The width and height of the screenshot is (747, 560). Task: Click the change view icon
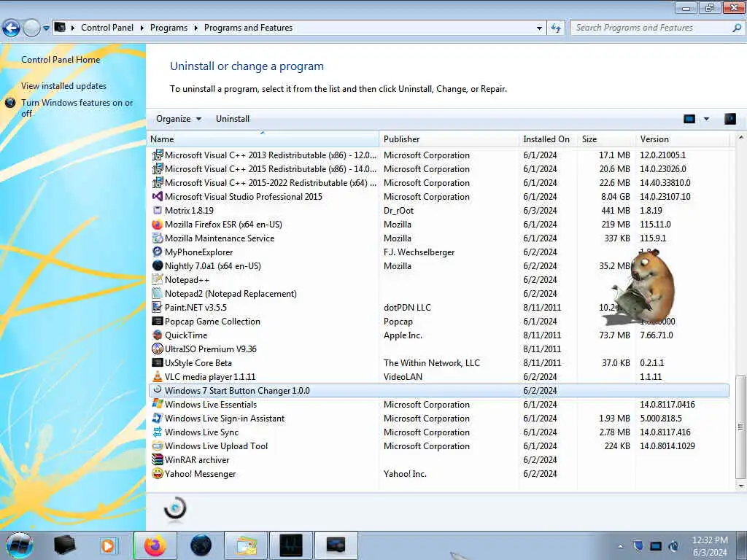689,119
